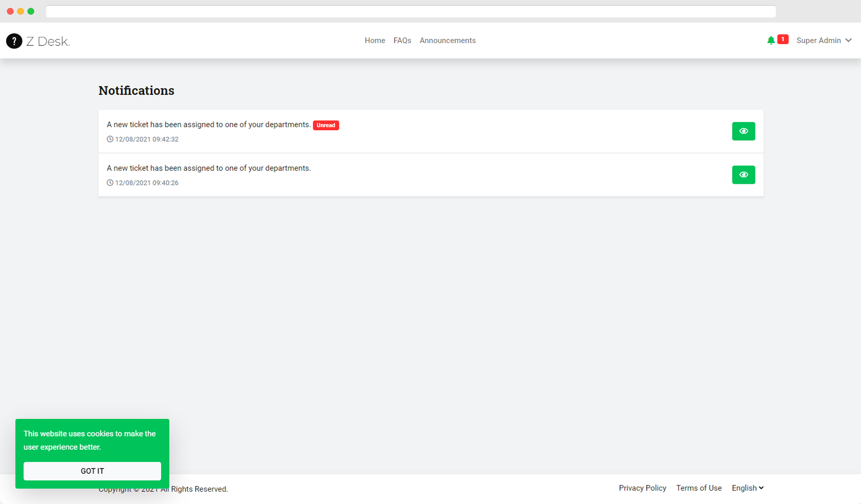Screen dimensions: 861x504
Task: Accept cookies by clicking GOT IT
Action: [x=92, y=471]
